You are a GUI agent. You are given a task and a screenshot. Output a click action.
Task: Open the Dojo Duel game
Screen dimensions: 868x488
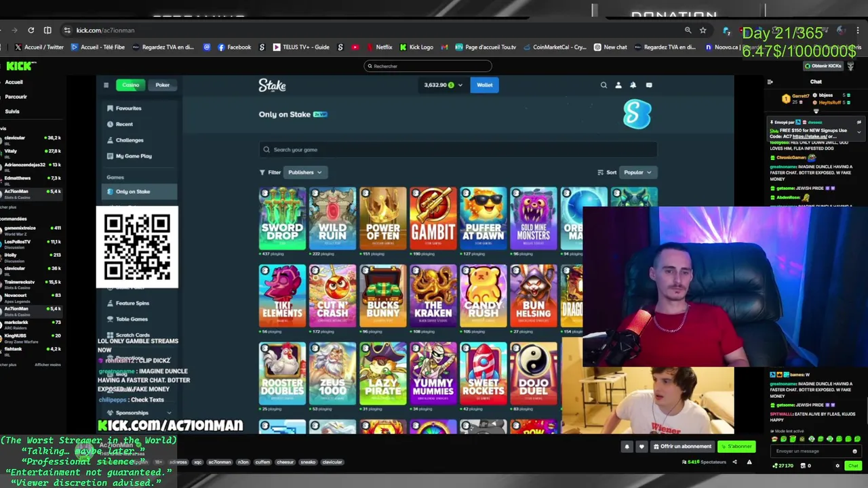click(x=533, y=373)
